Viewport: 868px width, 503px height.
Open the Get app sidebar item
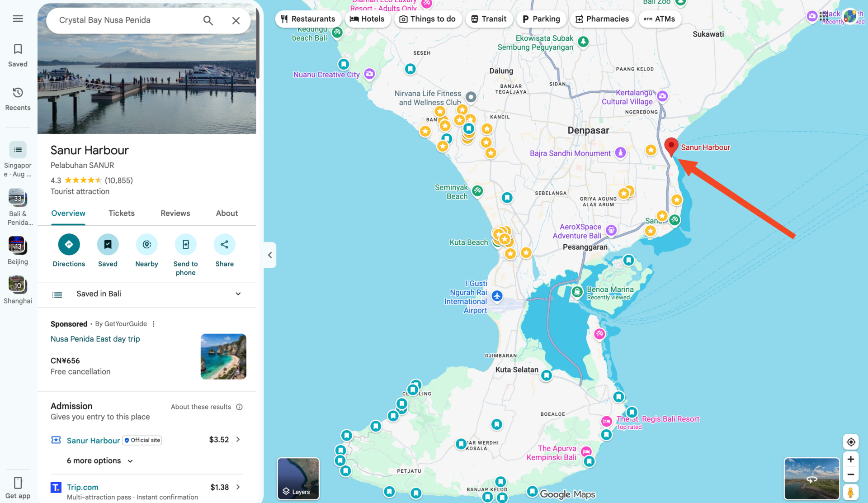click(18, 488)
